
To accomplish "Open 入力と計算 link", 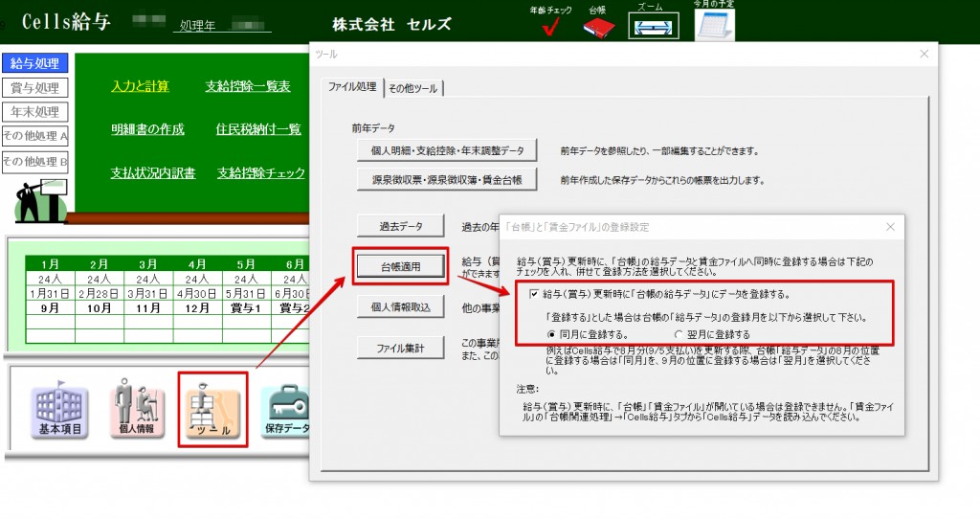I will point(140,86).
